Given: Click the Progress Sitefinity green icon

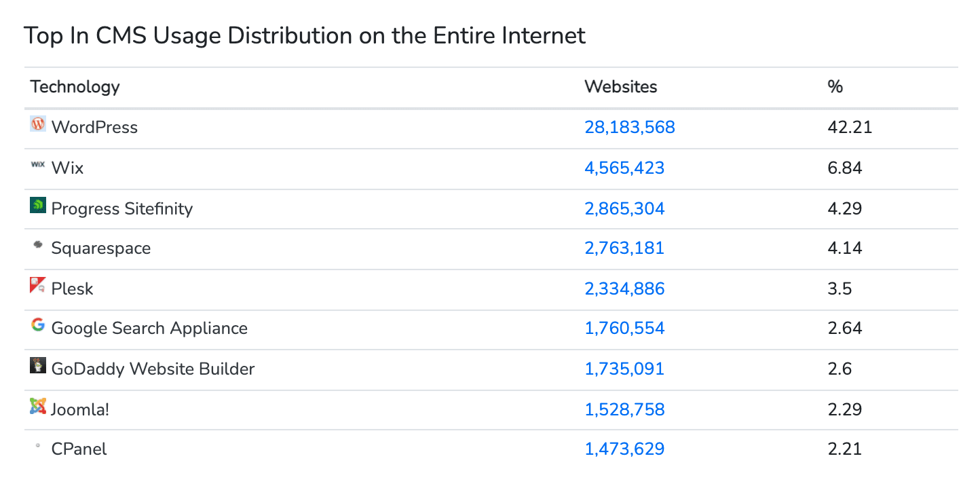Looking at the screenshot, I should 38,205.
